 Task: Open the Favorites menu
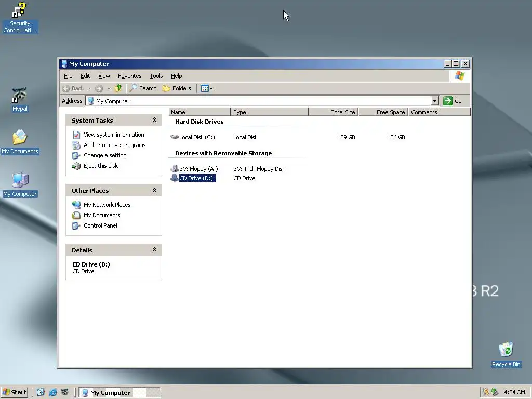pos(129,76)
